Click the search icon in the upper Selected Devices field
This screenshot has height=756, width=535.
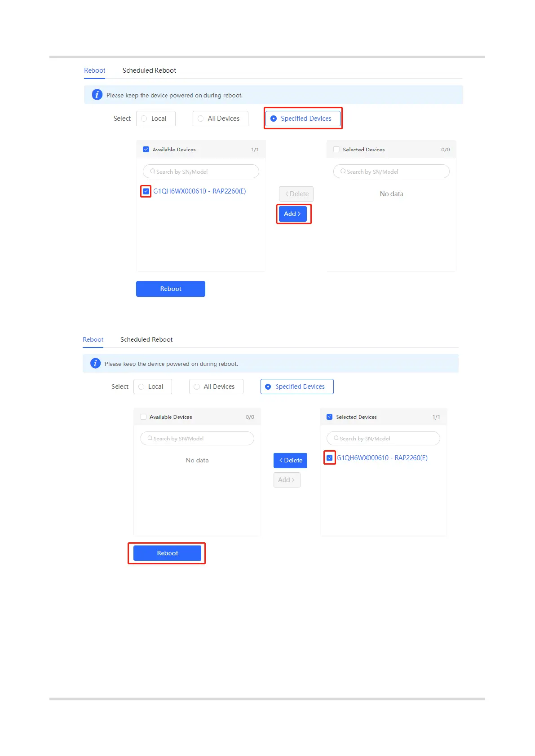coord(343,171)
